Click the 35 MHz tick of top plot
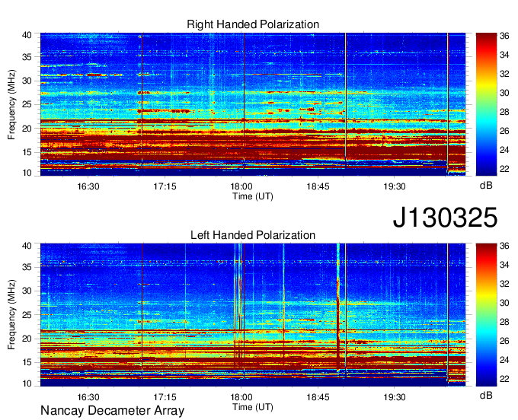Viewport: 518px width, 420px height. (x=27, y=57)
